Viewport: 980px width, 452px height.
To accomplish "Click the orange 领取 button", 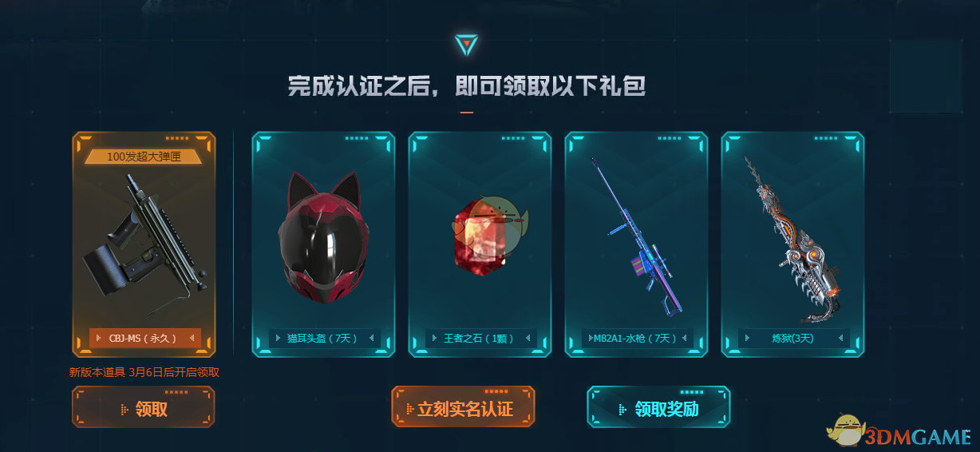I will 144,407.
